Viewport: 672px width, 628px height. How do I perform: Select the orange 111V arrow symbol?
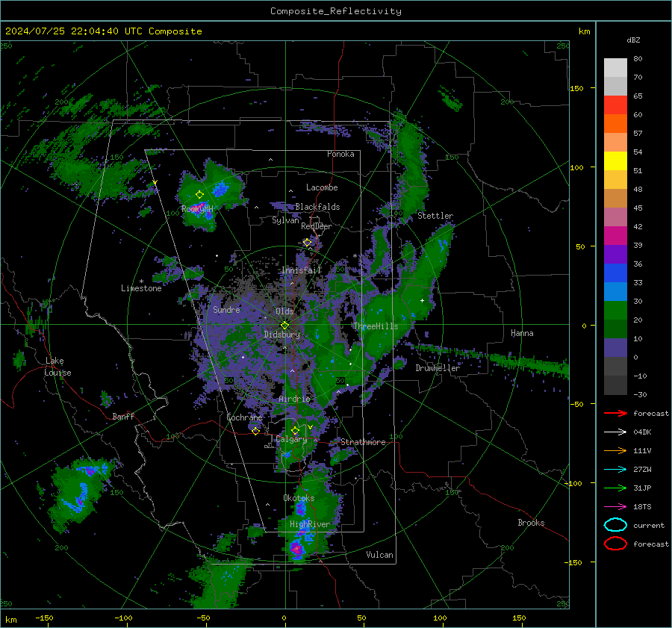(615, 450)
